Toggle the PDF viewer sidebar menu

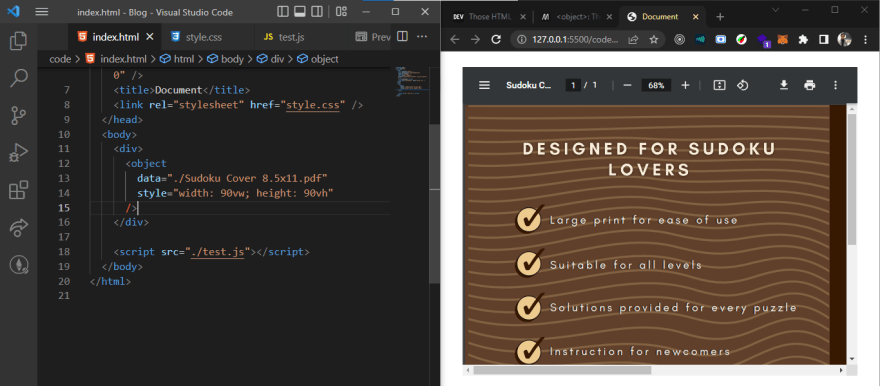(484, 85)
